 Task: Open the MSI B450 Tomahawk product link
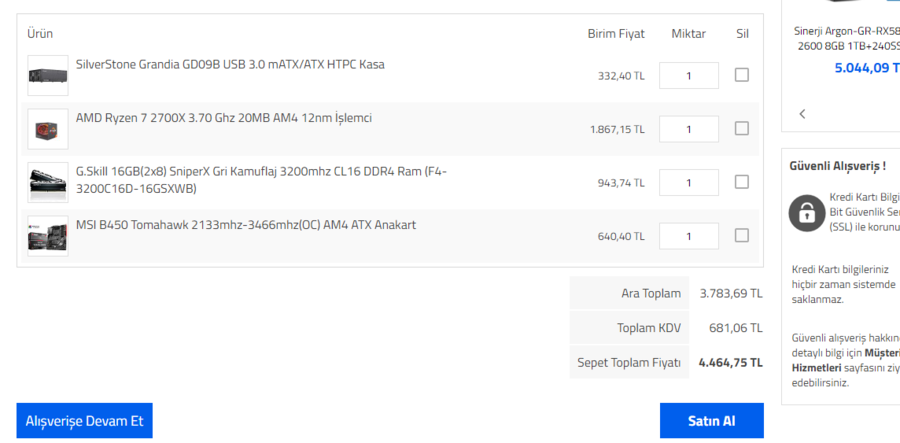[246, 225]
